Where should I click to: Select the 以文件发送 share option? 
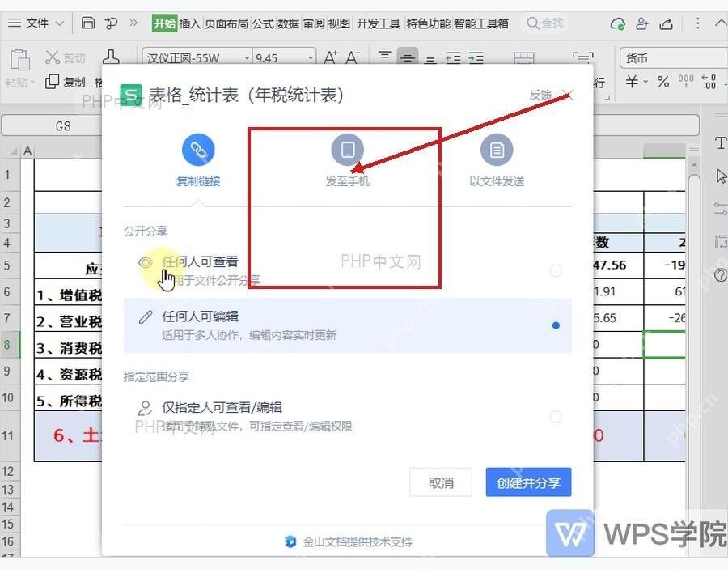coord(497,160)
